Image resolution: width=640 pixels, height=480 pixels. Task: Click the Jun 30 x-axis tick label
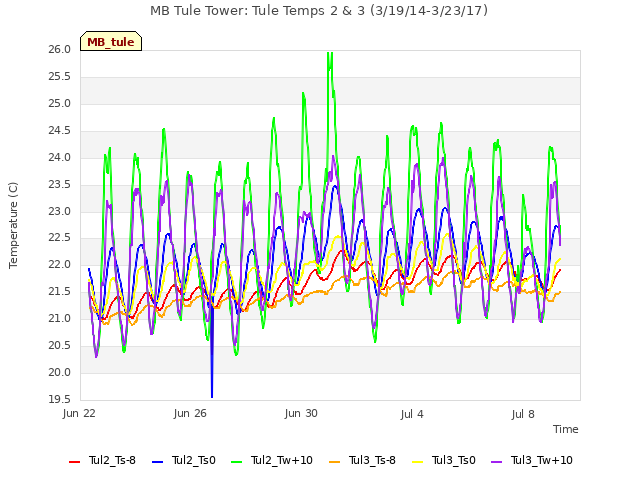pyautogui.click(x=301, y=413)
